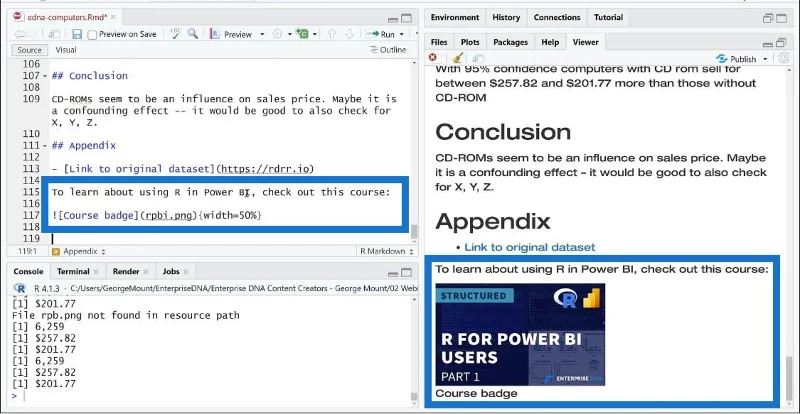Open the Connections tab
This screenshot has width=800, height=414.
557,17
